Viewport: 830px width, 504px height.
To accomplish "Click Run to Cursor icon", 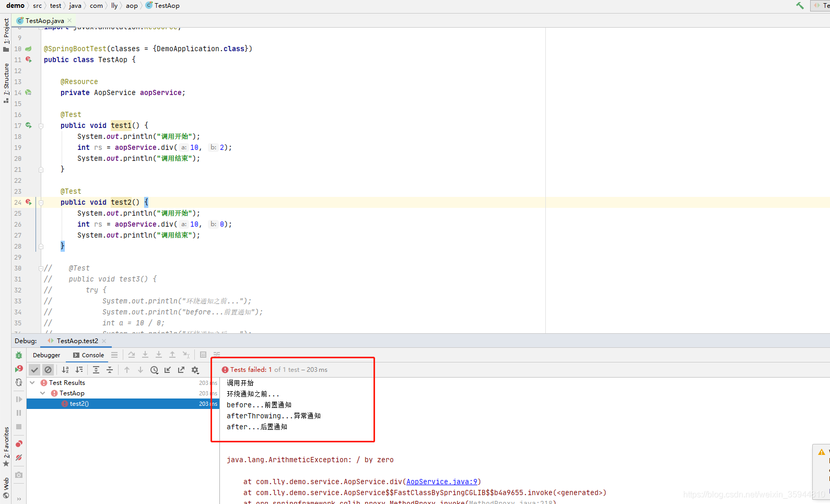I will 186,355.
